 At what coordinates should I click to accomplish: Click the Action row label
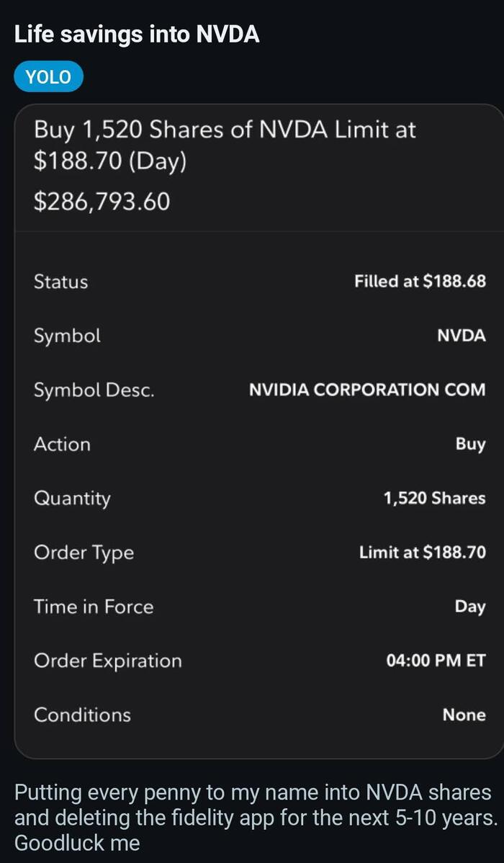point(62,444)
